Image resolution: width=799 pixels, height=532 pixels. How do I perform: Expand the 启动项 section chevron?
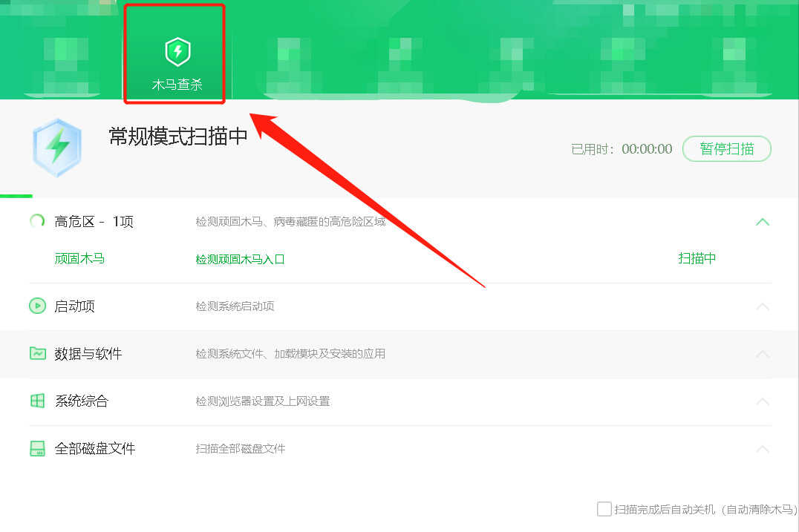763,306
